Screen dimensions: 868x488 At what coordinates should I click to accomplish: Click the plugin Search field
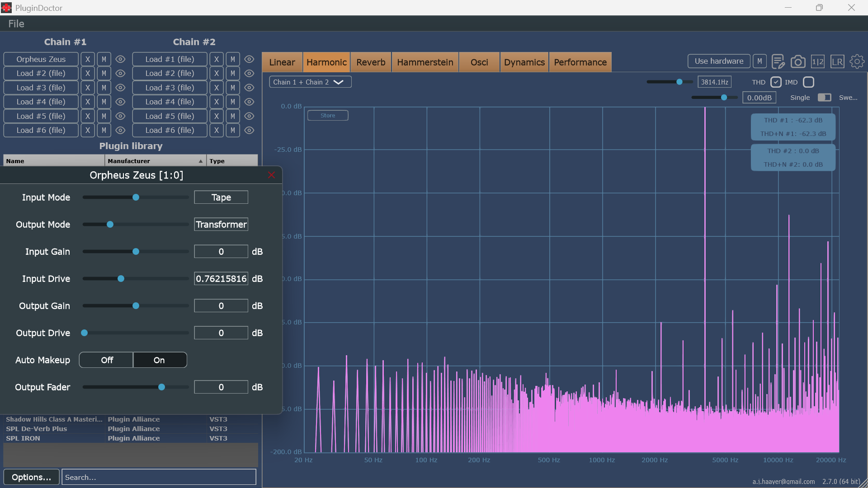click(159, 477)
